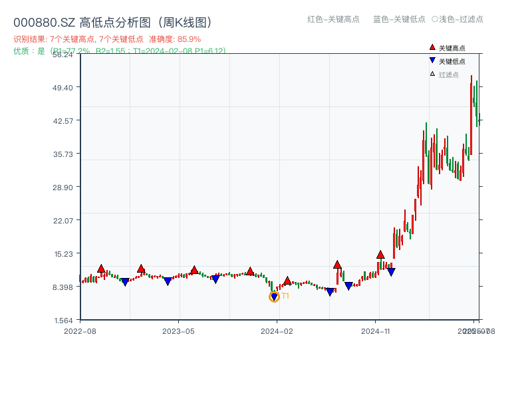Select the rightmost red key-high triangle near 15.23
This screenshot has height=399, width=532.
click(x=380, y=255)
